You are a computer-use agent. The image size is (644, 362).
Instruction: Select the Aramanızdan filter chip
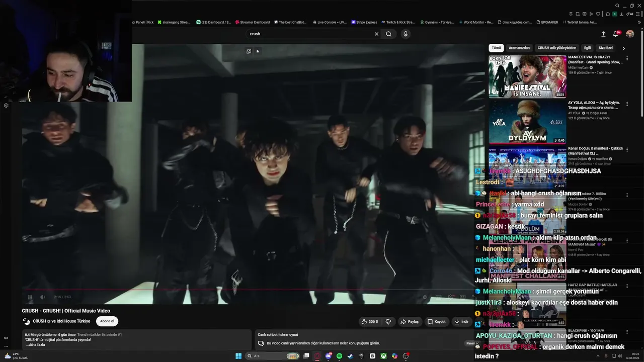[x=519, y=48]
